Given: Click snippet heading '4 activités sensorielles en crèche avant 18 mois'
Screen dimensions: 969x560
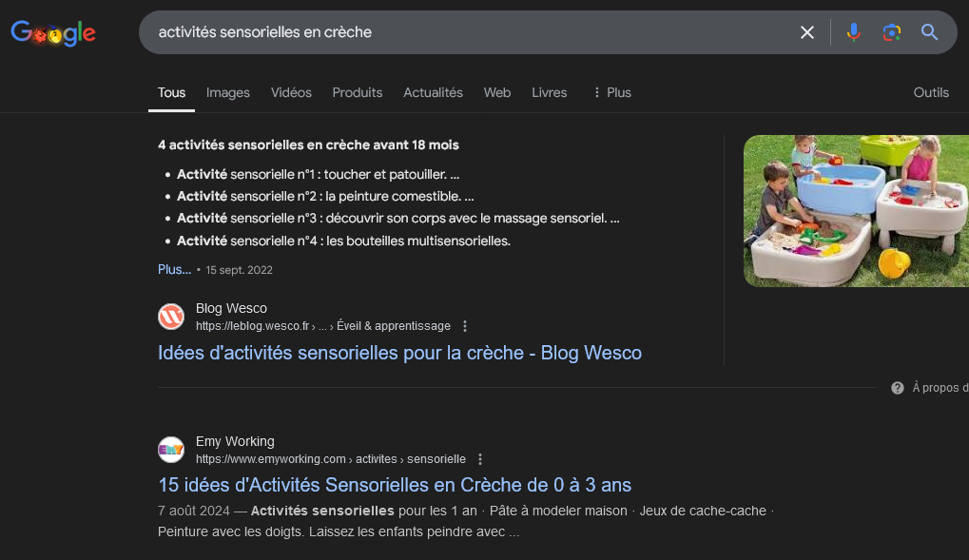Looking at the screenshot, I should coord(308,145).
